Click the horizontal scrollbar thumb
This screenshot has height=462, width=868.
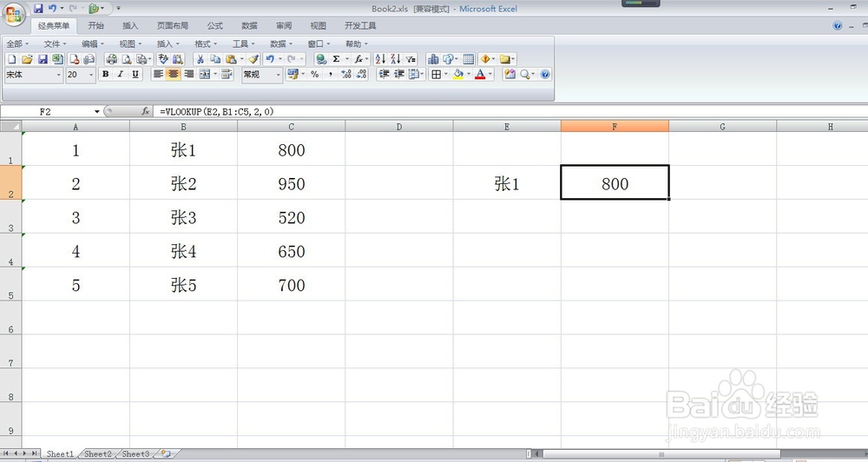click(x=661, y=454)
